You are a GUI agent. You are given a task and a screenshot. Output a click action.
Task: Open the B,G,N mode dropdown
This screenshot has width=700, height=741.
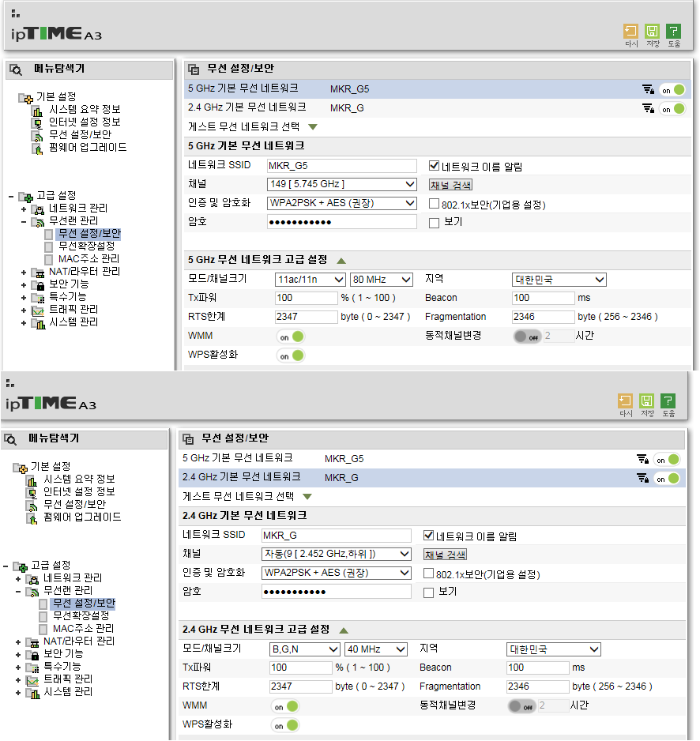tap(304, 649)
